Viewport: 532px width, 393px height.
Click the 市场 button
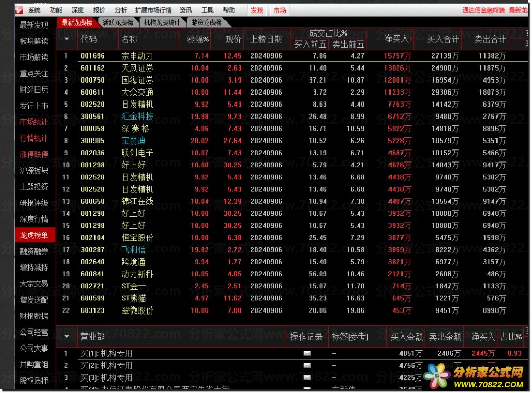click(x=279, y=10)
